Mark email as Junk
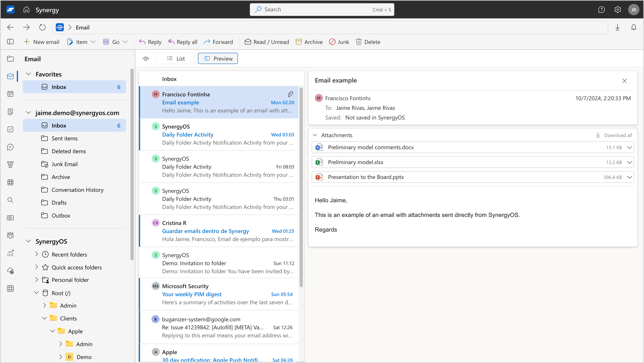The image size is (644, 363). [x=339, y=42]
